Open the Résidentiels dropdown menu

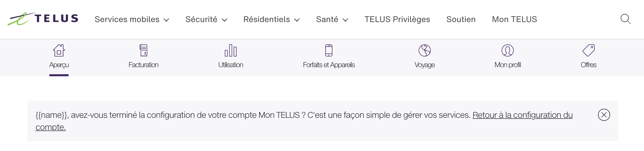[x=271, y=20]
